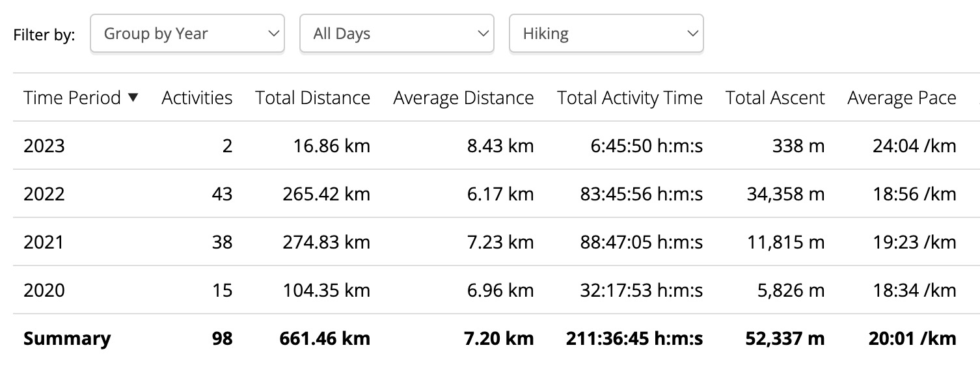Click the 24:04 /km average pace cell
980x367 pixels.
pos(914,146)
